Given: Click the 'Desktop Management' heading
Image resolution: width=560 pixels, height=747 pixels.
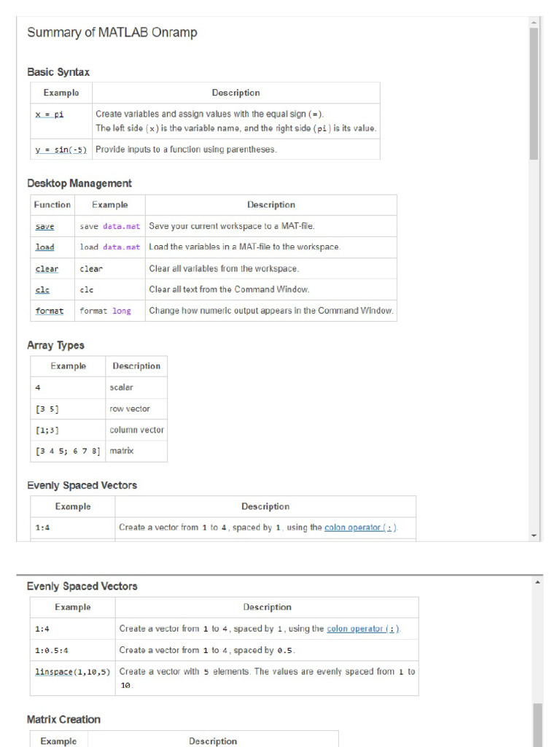Looking at the screenshot, I should point(79,183).
